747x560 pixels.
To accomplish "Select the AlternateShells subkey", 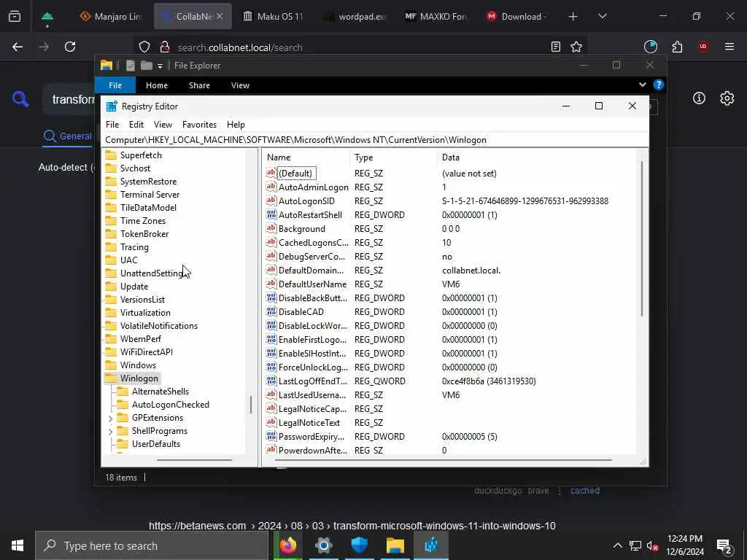I will click(160, 392).
